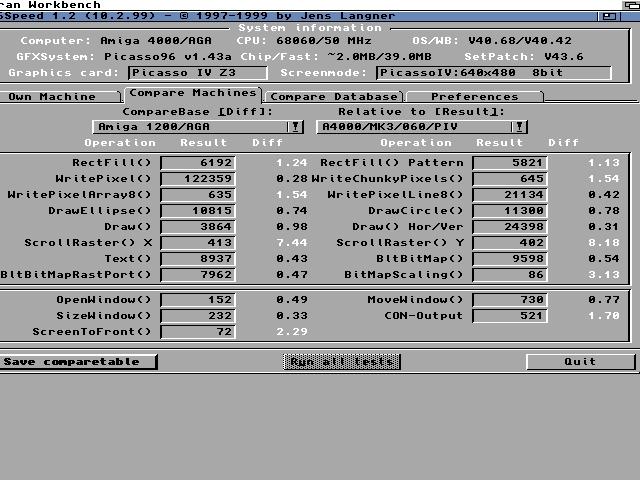The width and height of the screenshot is (640, 480).
Task: Click the CON-Output diff value 1.70
Action: point(604,316)
